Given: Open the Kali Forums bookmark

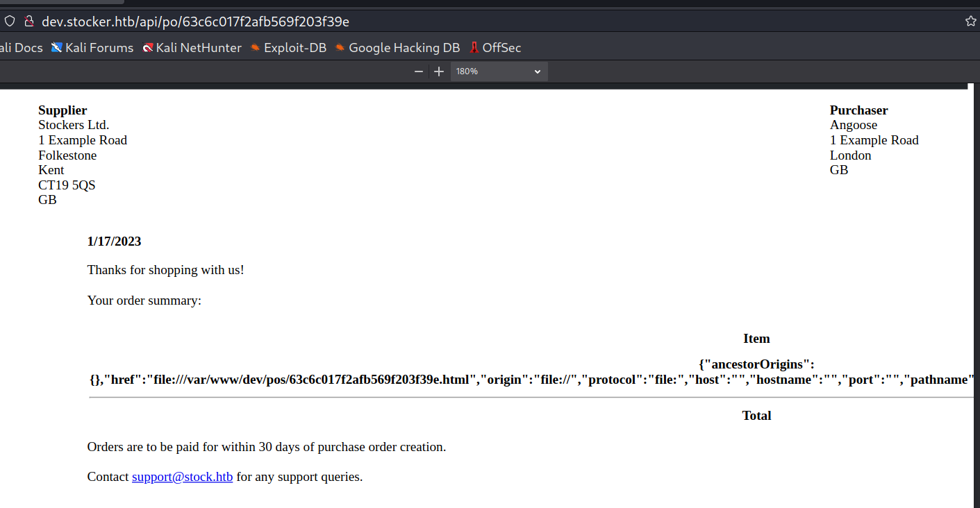Looking at the screenshot, I should 92,48.
